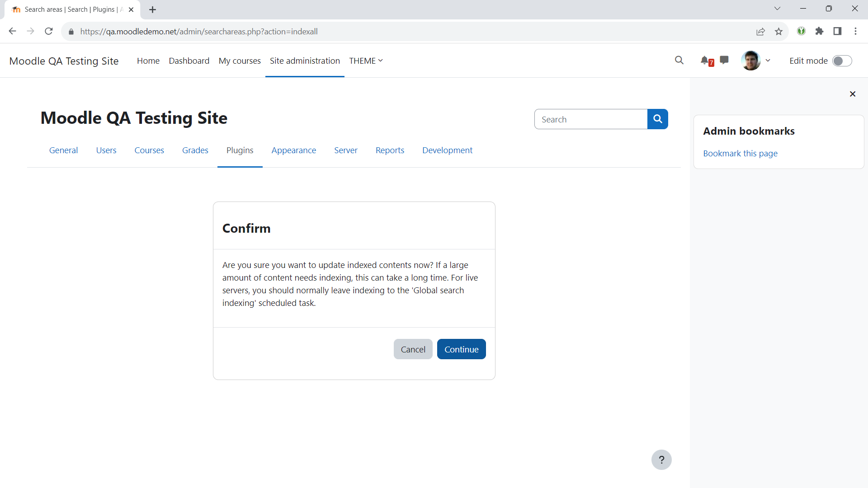Reload the current page
The width and height of the screenshot is (868, 488).
49,31
